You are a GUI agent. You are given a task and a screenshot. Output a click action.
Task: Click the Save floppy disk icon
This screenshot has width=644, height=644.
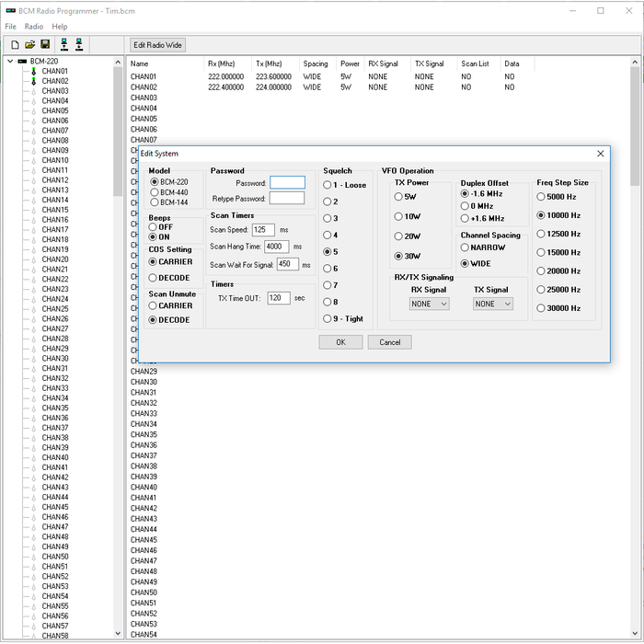click(x=44, y=44)
